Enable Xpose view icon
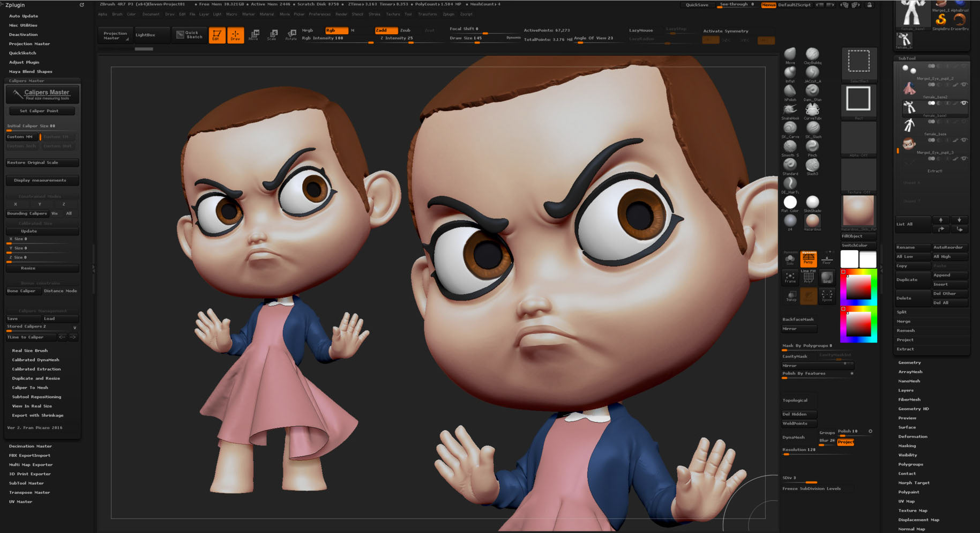This screenshot has width=980, height=533. [827, 295]
